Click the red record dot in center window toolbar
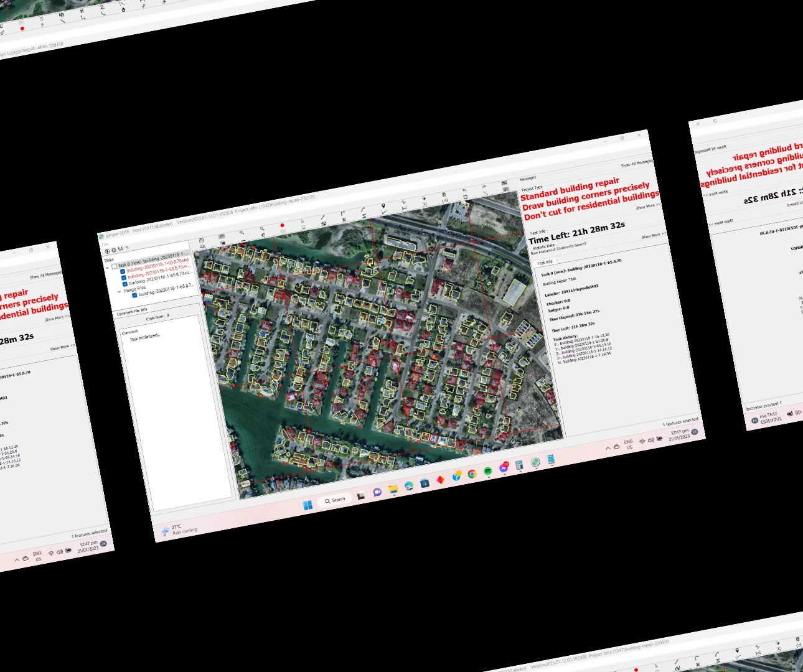 tap(282, 225)
